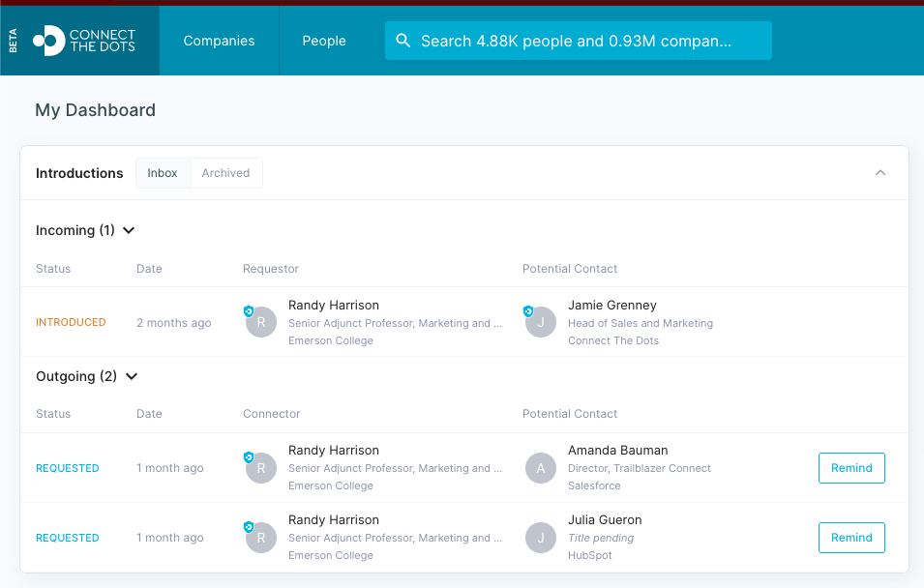924x588 pixels.
Task: Click the INTRODUCED status label
Action: point(71,322)
